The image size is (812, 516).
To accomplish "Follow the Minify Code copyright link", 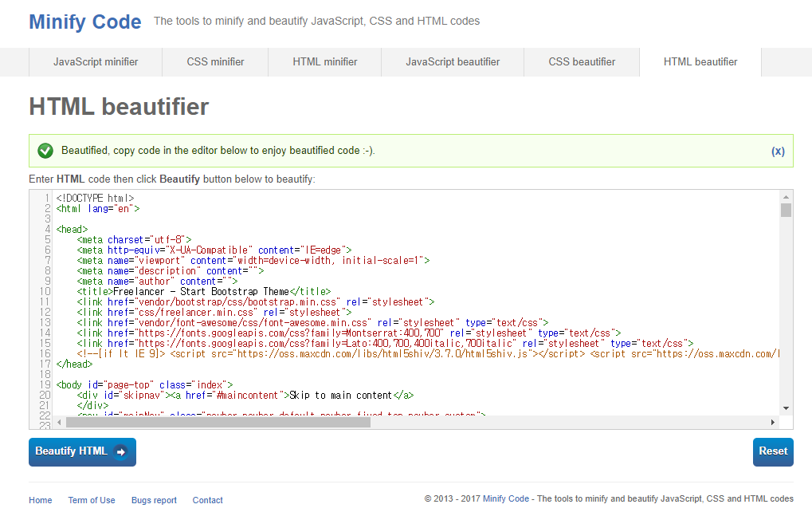I will tap(505, 498).
